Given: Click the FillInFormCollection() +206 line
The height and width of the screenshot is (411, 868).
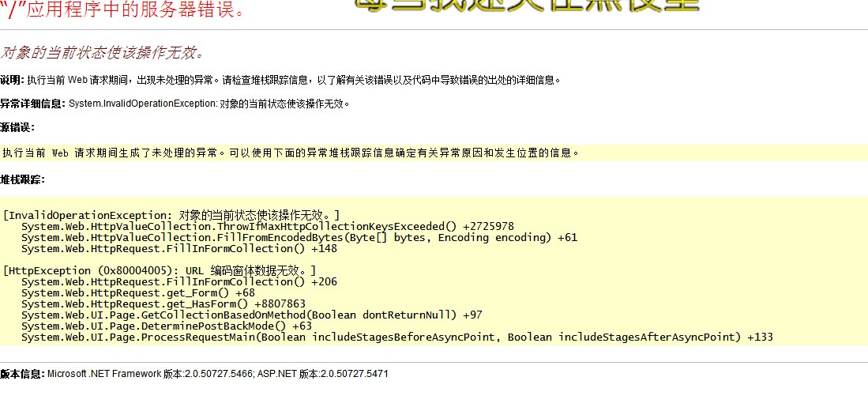Looking at the screenshot, I should (x=178, y=281).
